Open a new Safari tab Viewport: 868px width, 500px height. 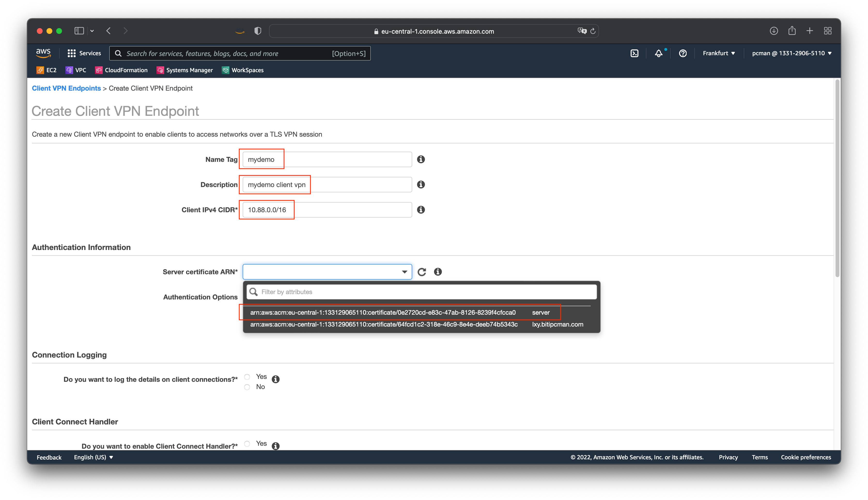(x=810, y=31)
